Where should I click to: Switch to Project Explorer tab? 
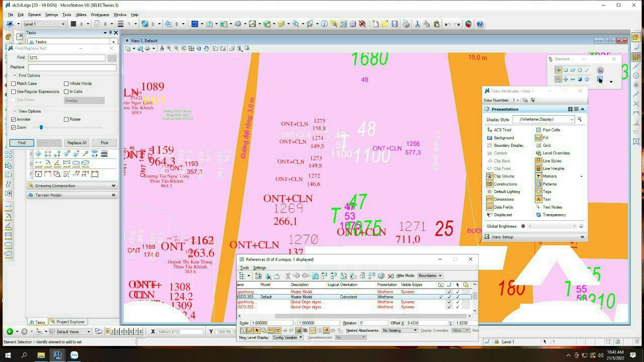pos(67,322)
